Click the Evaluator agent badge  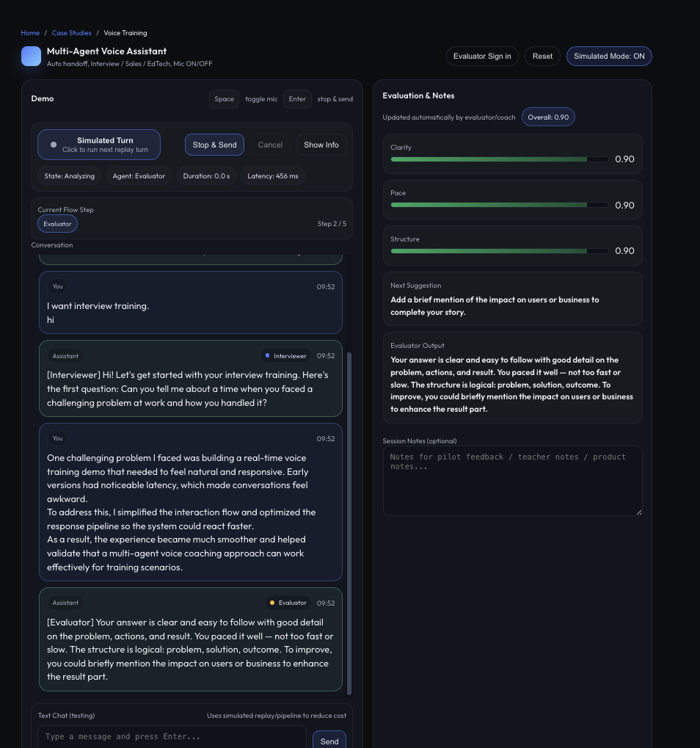point(288,603)
